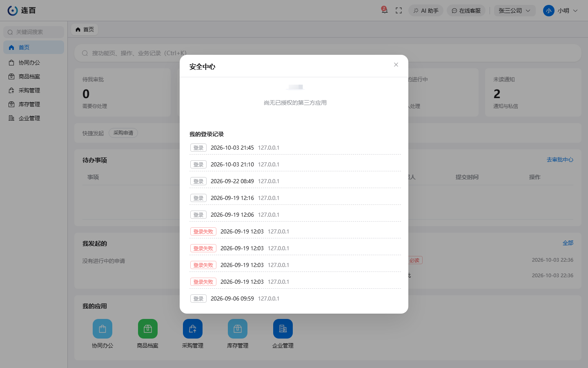
Task: Open 企业管理 in the sidebar
Action: point(34,118)
